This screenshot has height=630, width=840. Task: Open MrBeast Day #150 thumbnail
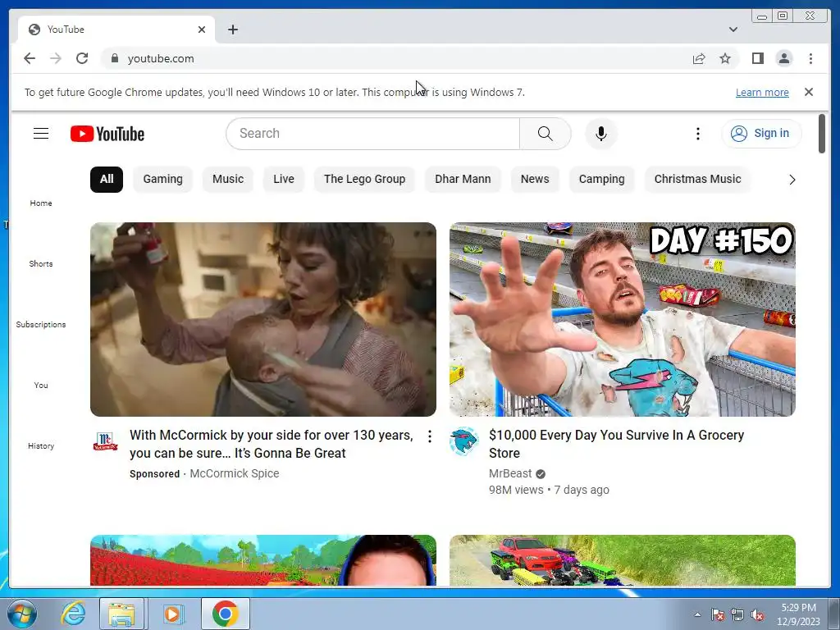point(623,319)
